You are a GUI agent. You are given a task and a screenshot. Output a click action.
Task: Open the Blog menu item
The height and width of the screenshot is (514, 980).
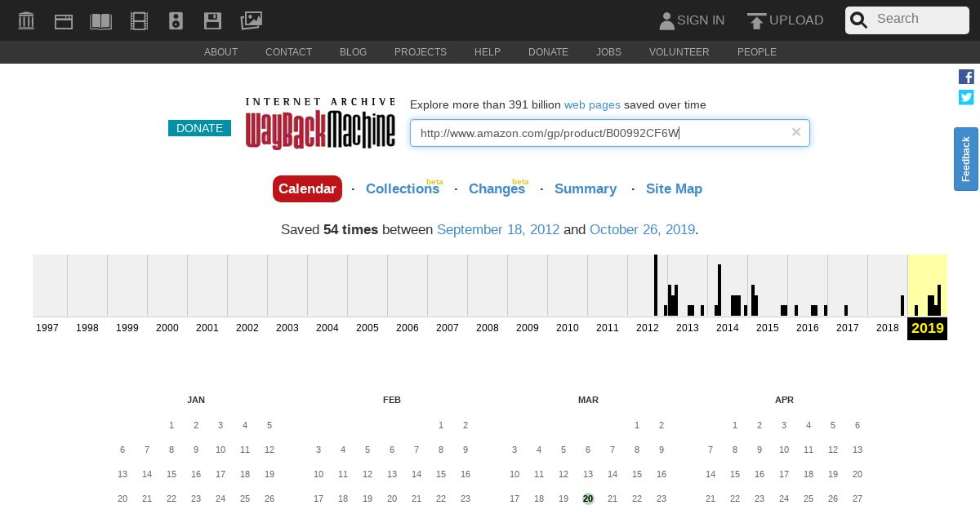point(353,52)
